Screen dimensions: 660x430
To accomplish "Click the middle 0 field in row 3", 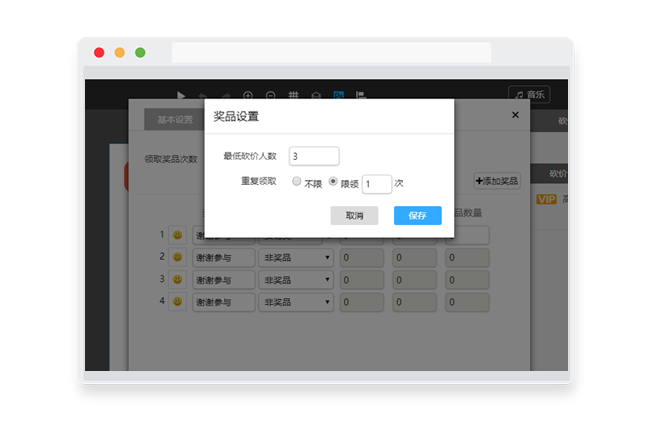I will click(415, 280).
